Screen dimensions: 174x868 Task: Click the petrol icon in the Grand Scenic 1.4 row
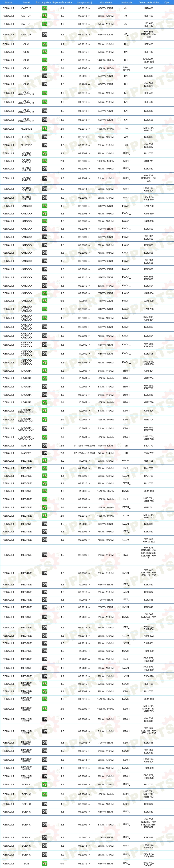(x=45, y=153)
